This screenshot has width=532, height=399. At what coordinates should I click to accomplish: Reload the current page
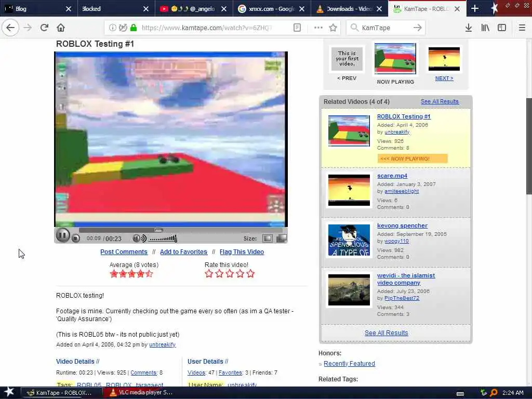point(44,28)
